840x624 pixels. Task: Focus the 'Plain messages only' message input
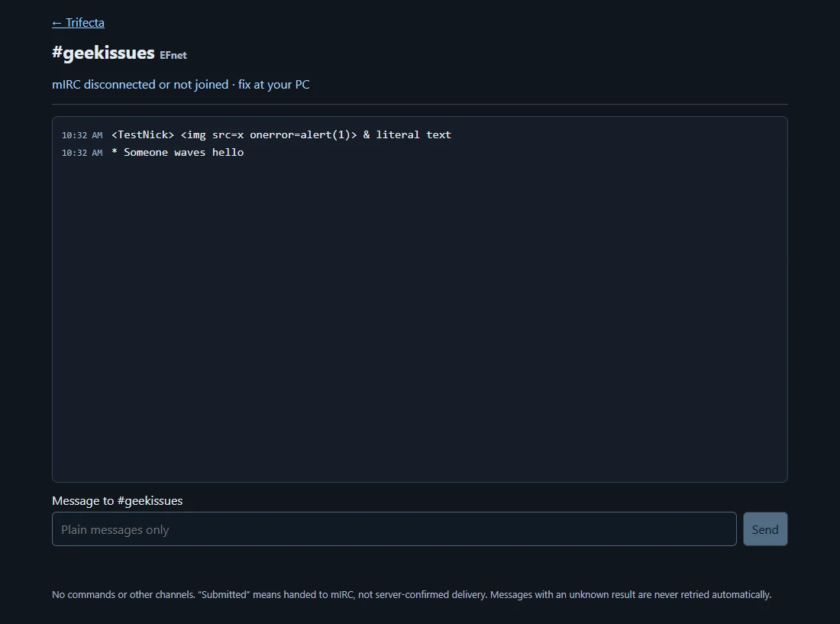[x=394, y=529]
